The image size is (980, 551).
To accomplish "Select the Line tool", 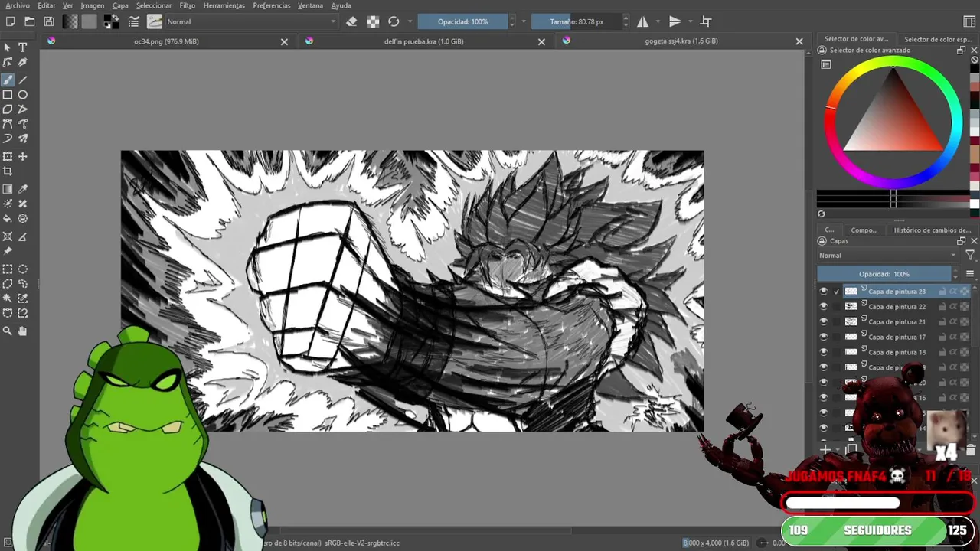I will 23,80.
